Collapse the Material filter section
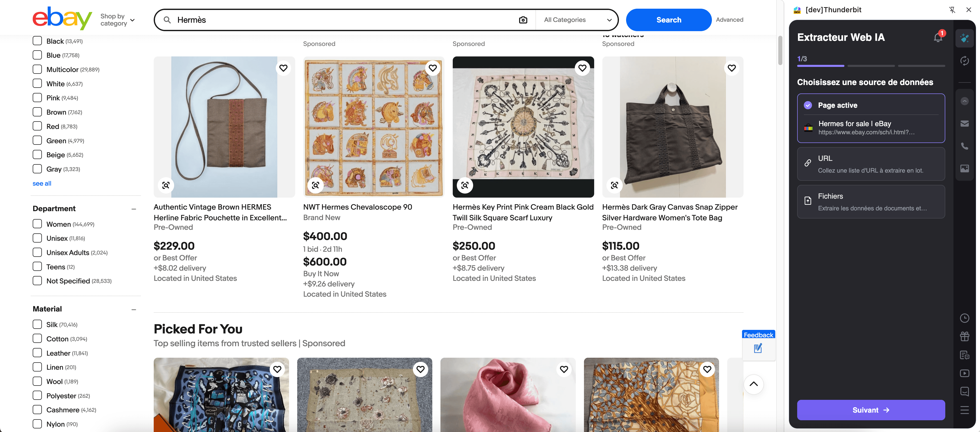 point(134,309)
